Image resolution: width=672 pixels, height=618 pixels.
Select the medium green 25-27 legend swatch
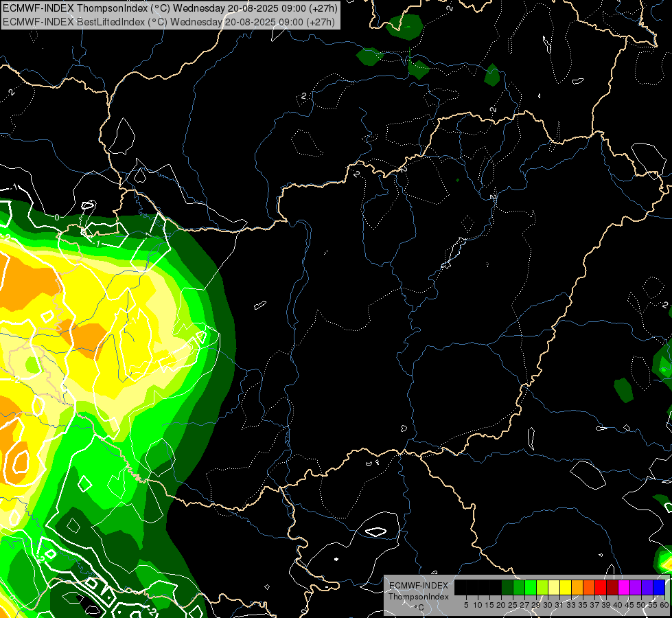point(518,587)
